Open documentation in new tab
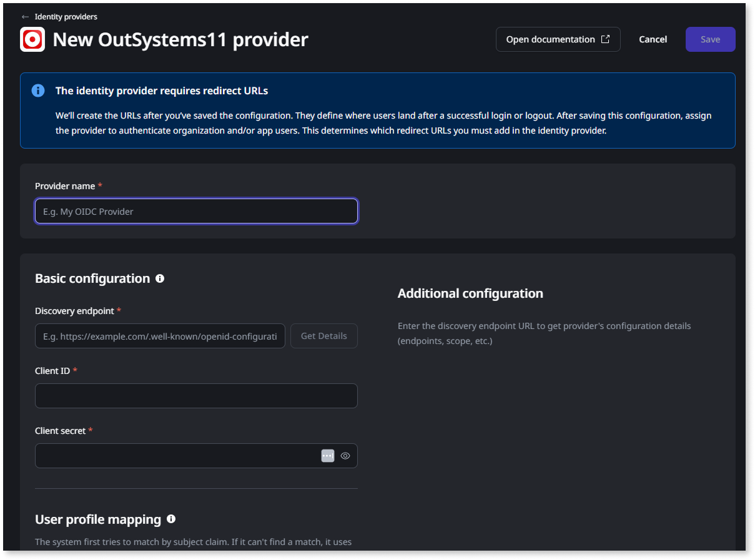The height and width of the screenshot is (560, 755). (558, 39)
